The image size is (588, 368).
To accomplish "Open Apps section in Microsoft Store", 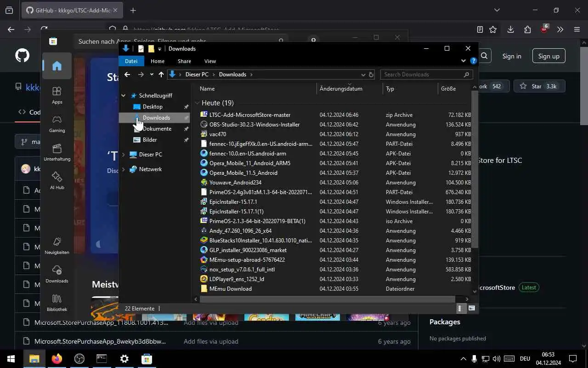I will [x=57, y=95].
